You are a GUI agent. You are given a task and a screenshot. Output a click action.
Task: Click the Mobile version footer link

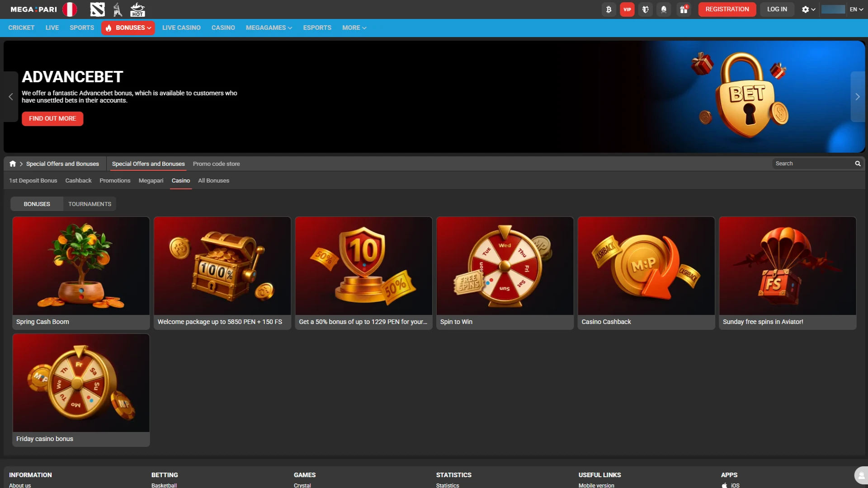[x=596, y=485]
